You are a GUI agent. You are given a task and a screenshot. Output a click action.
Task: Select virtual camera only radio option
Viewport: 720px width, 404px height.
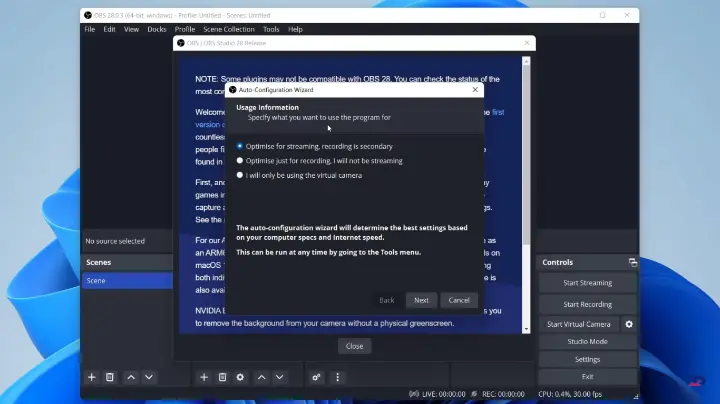point(299,175)
